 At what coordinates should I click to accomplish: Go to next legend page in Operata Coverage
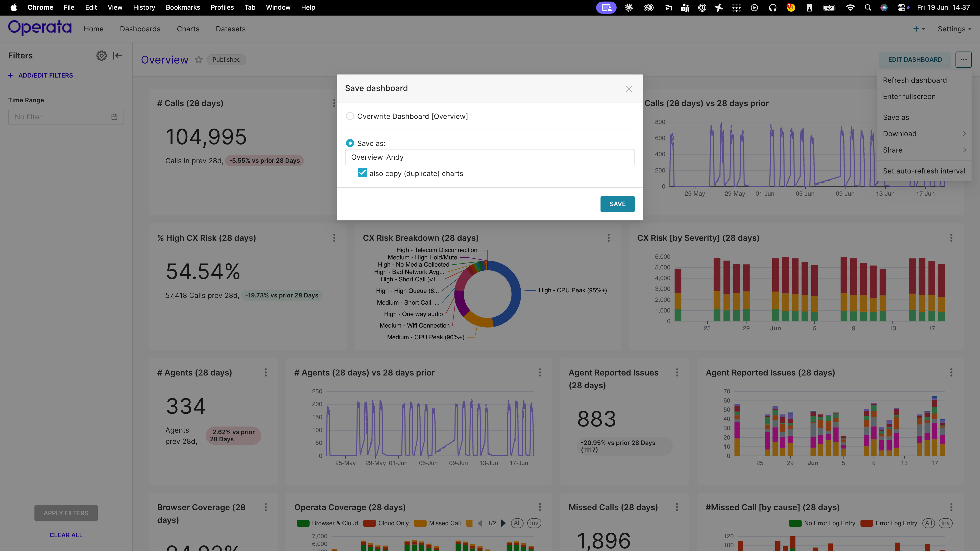coord(503,523)
